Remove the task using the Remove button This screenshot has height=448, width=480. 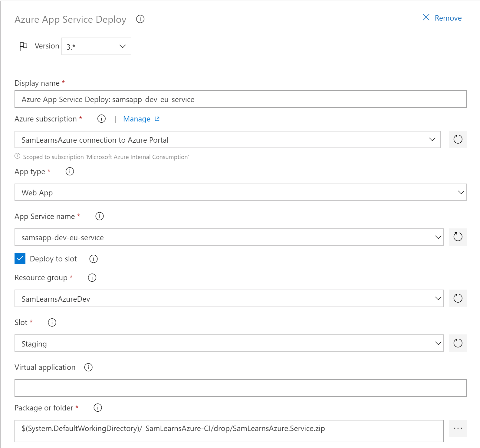[x=442, y=18]
